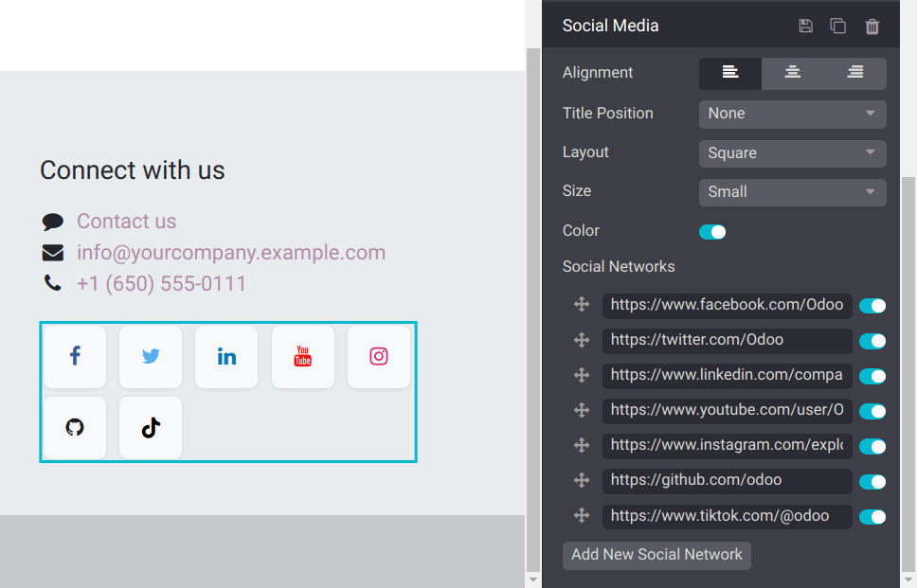The height and width of the screenshot is (588, 917).
Task: Toggle the Color switch off
Action: (x=712, y=232)
